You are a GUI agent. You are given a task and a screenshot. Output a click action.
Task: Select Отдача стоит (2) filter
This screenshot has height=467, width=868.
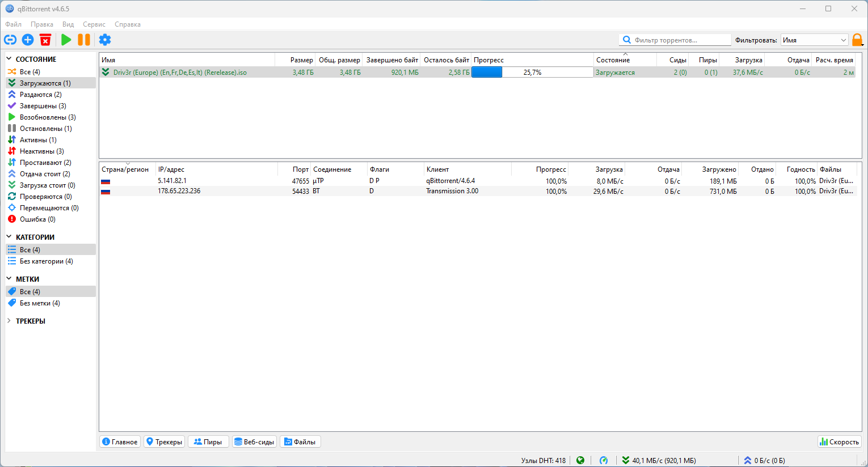pyautogui.click(x=50, y=174)
